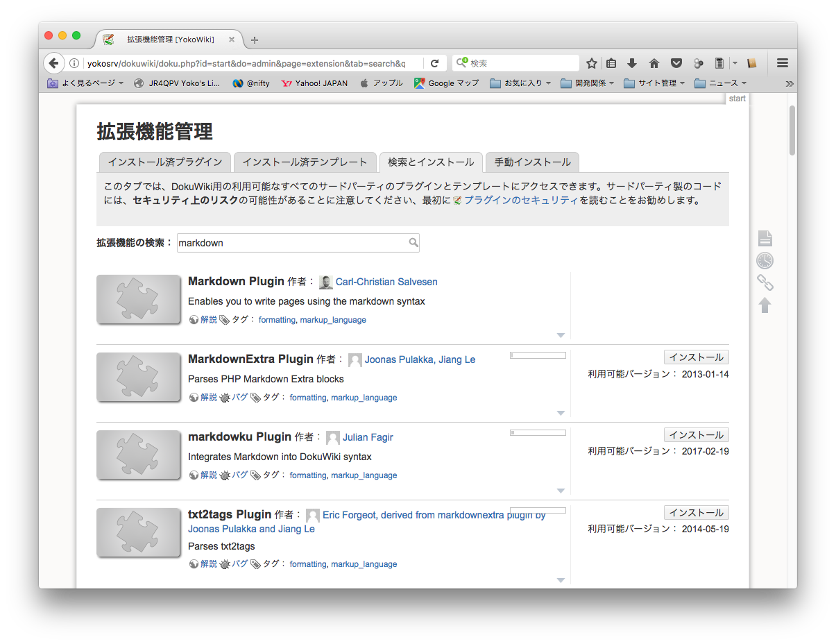Click the magnifier icon in extension search box
This screenshot has height=644, width=836.
[413, 243]
